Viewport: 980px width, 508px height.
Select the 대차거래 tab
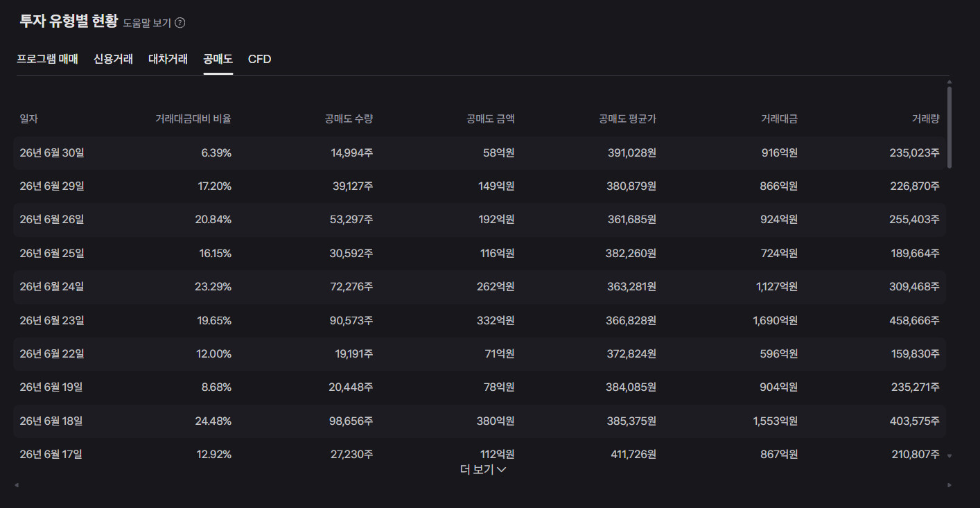168,59
